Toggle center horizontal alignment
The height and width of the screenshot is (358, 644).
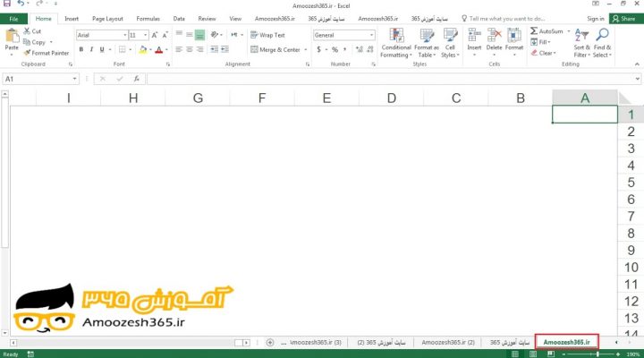(x=190, y=49)
